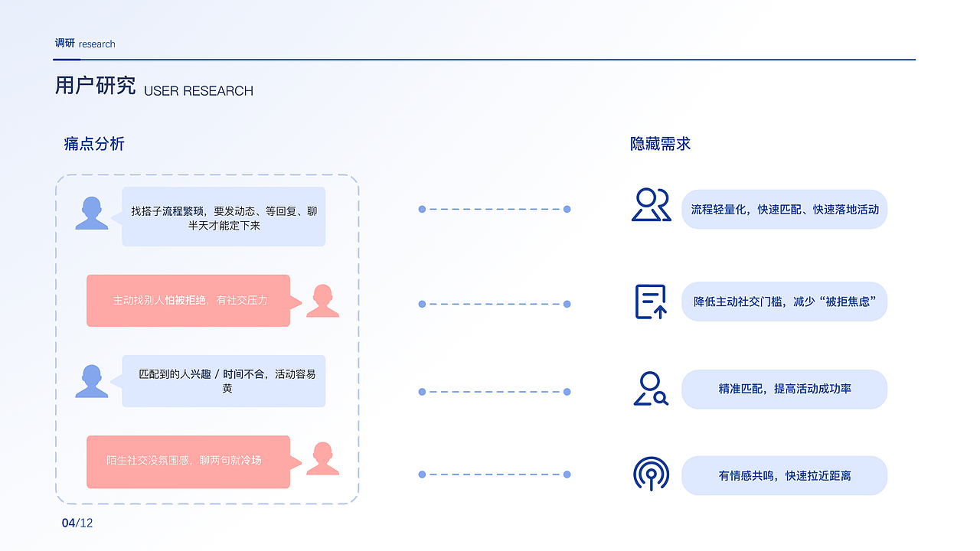Select the 有情感共鸣，快速拉近距离 pill

(784, 475)
